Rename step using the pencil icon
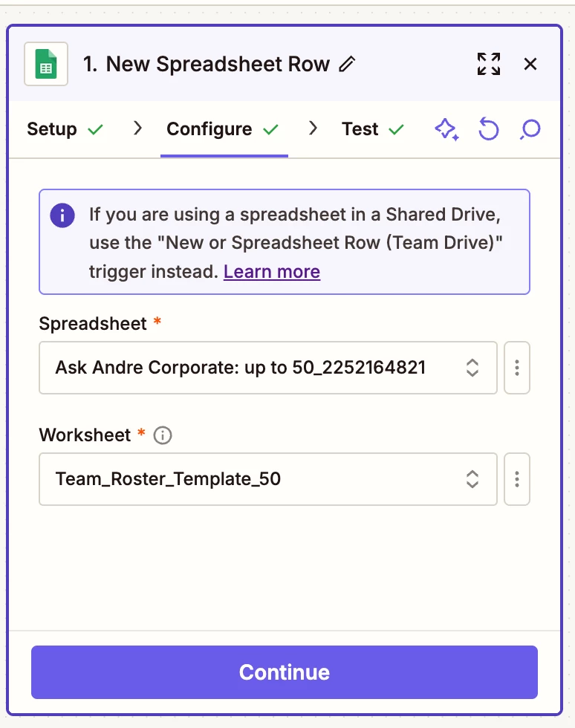575x728 pixels. click(347, 64)
